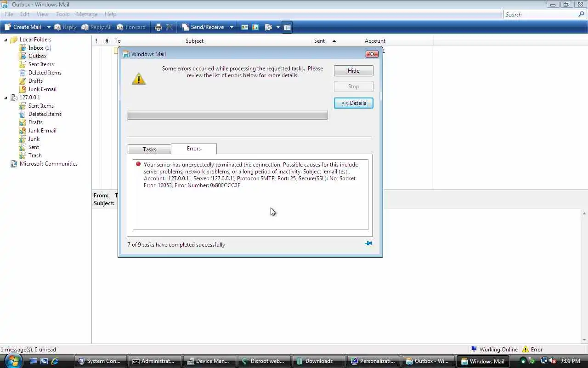Screen dimensions: 588x368
Task: Open the Contacts icon in toolbar
Action: (x=245, y=27)
